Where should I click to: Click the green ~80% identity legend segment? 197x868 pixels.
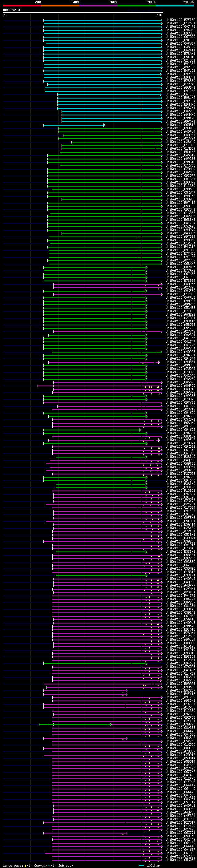pyautogui.click(x=137, y=6)
